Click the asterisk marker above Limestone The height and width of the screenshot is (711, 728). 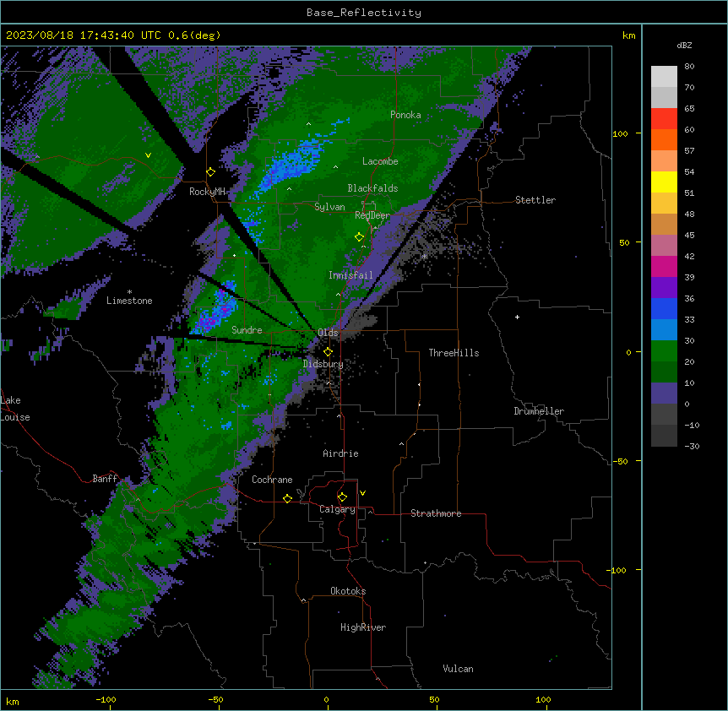129,292
